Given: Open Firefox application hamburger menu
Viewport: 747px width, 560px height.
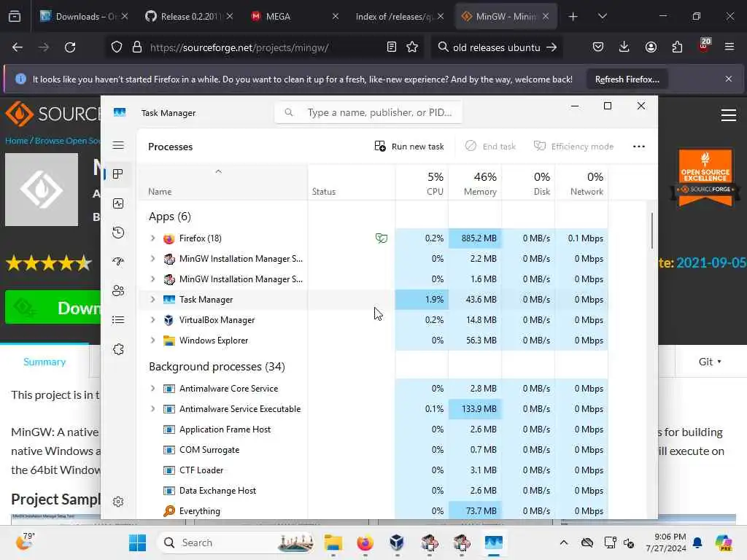Looking at the screenshot, I should (x=729, y=47).
